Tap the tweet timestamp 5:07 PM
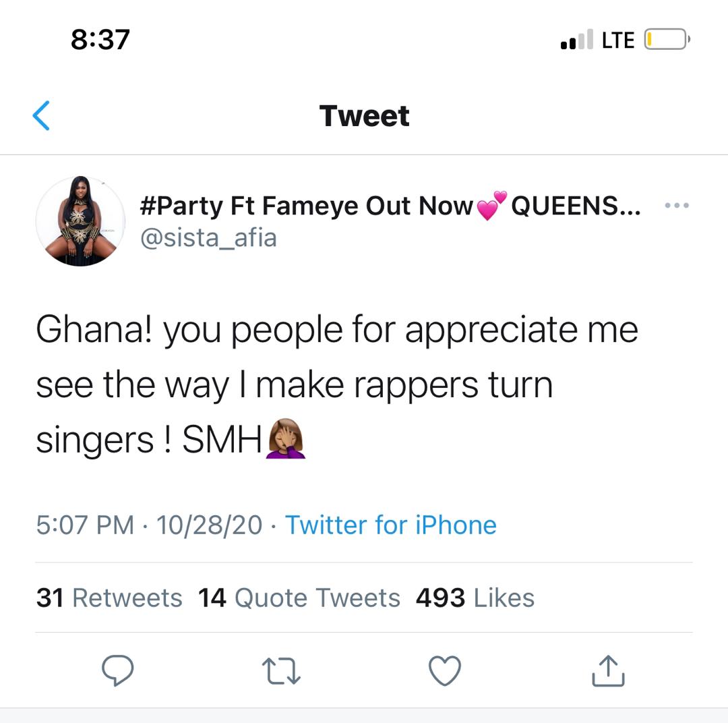Viewport: 728px width, 723px height. pos(85,525)
